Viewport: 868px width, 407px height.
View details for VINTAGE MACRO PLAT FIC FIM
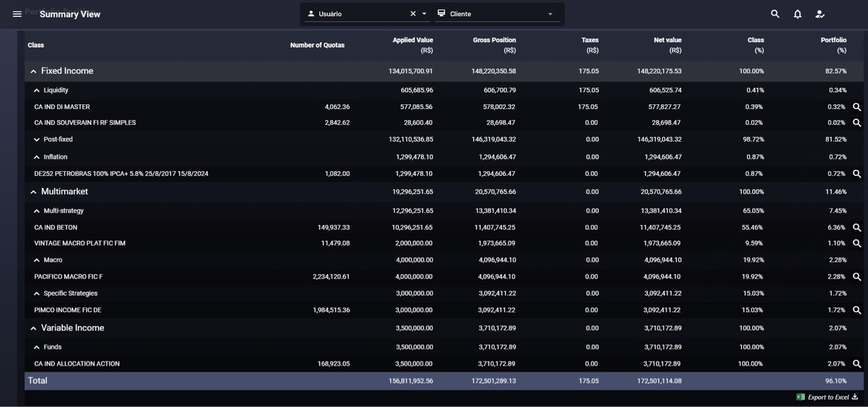857,243
